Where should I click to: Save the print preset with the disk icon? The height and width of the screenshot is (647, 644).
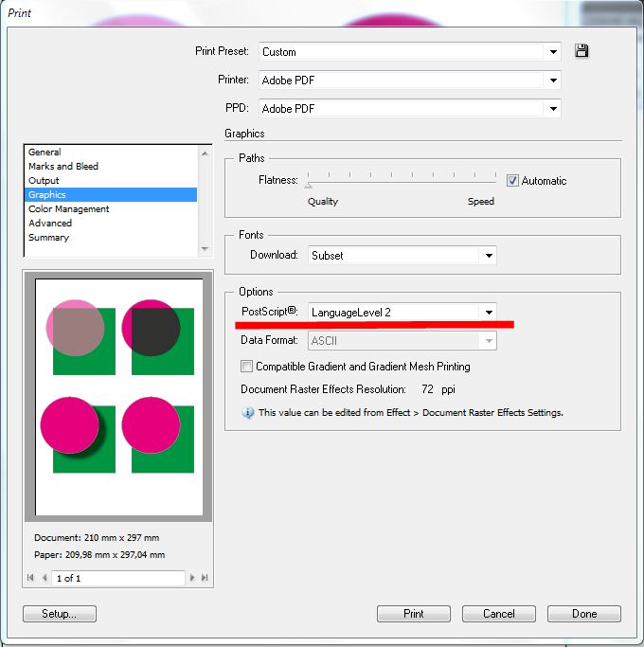(581, 51)
